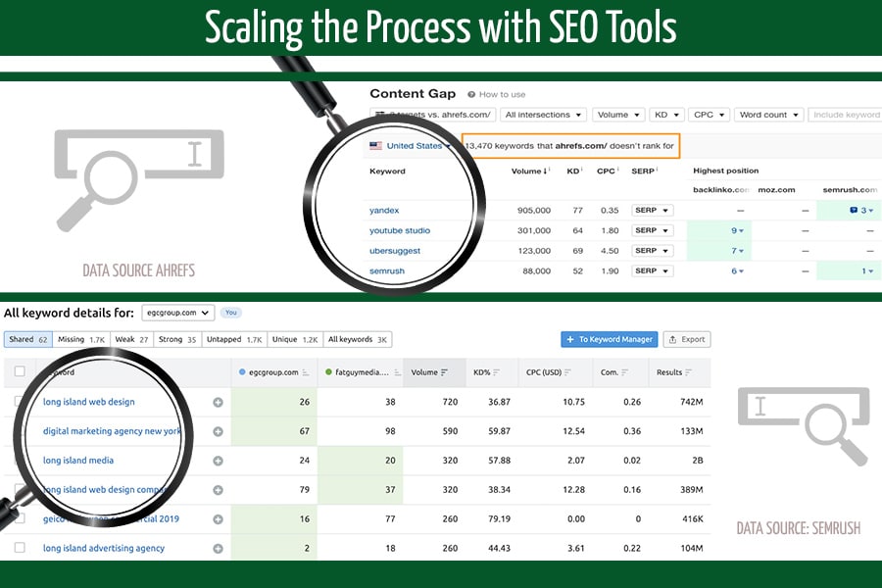Click the Export button
Image resolution: width=882 pixels, height=588 pixels.
point(687,339)
